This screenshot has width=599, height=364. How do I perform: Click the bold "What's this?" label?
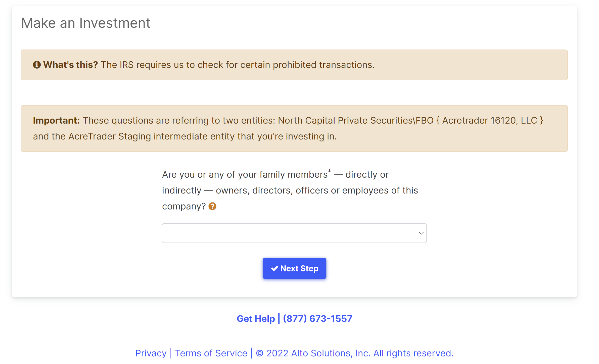(70, 65)
